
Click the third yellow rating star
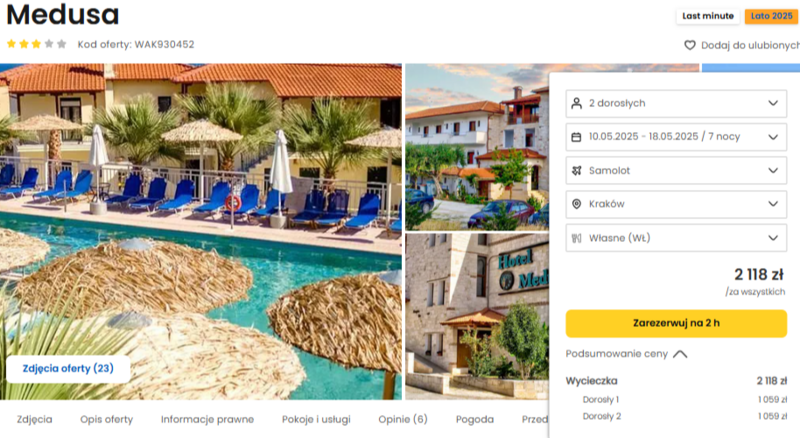coord(36,44)
